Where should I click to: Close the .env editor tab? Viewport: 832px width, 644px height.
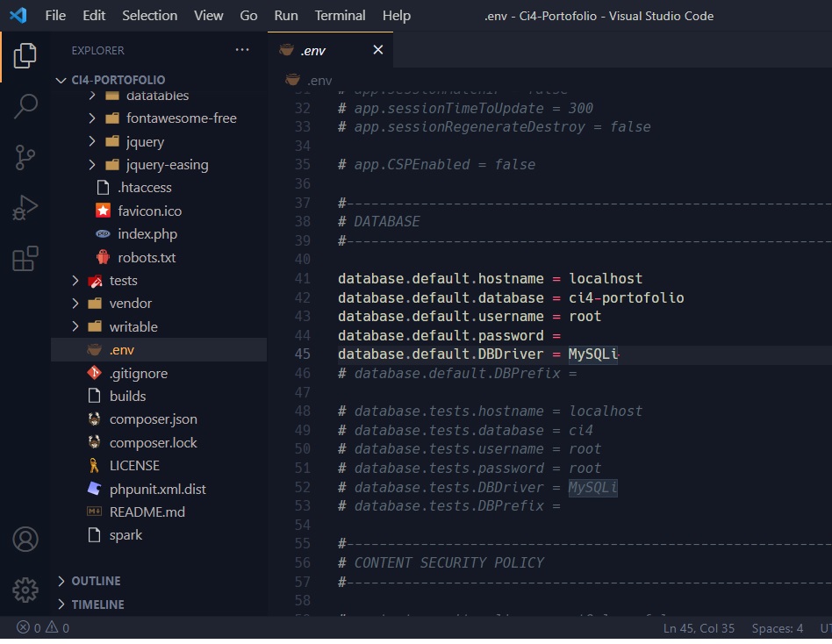click(x=378, y=50)
